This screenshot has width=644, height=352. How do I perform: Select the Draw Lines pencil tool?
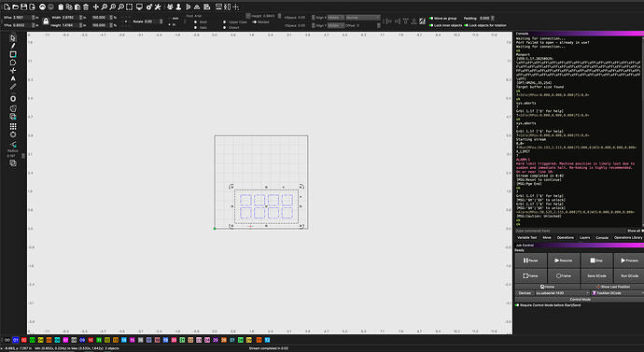[13, 46]
